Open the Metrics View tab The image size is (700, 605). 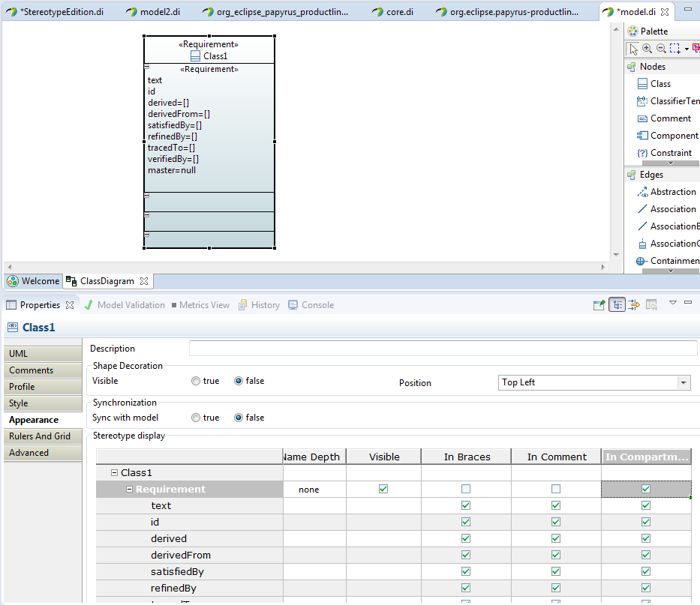pos(200,305)
